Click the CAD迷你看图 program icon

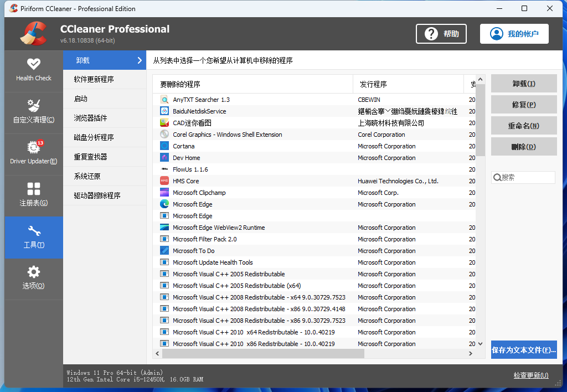tap(164, 122)
